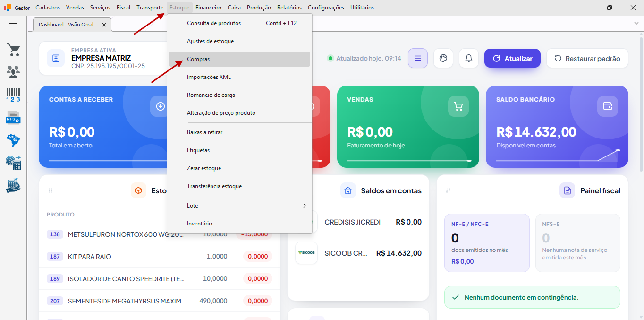Click the Restaurar padrão button
The width and height of the screenshot is (644, 320).
click(587, 58)
